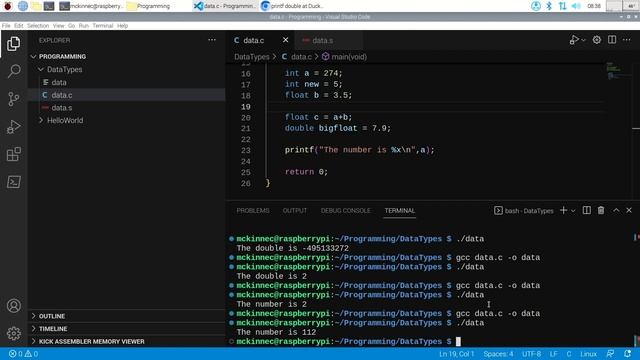Kill terminal with trash icon
Image resolution: width=640 pixels, height=360 pixels.
tap(601, 210)
